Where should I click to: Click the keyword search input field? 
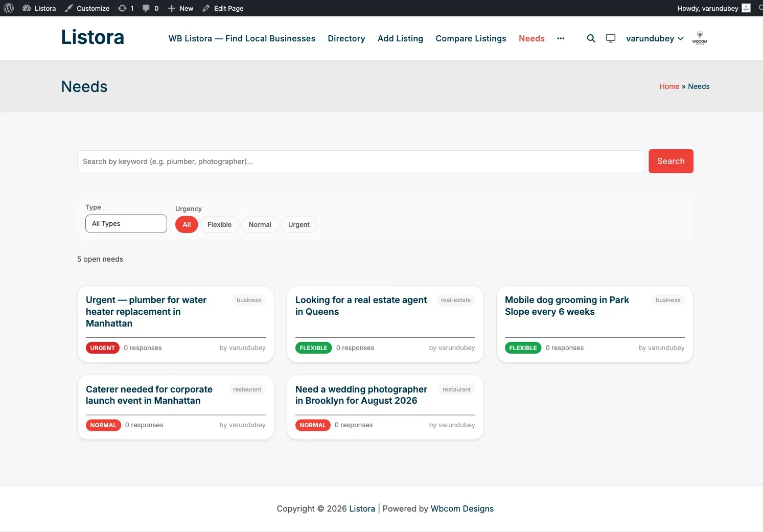coord(361,161)
